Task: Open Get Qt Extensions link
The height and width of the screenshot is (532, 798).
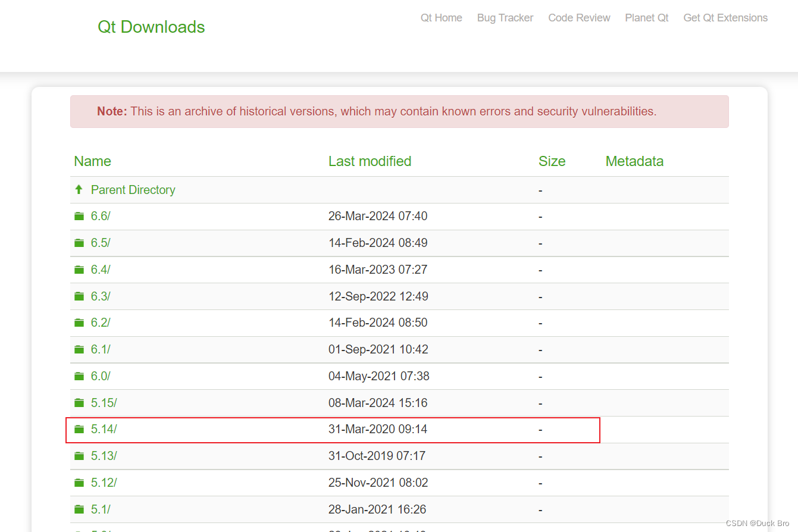Action: tap(725, 18)
